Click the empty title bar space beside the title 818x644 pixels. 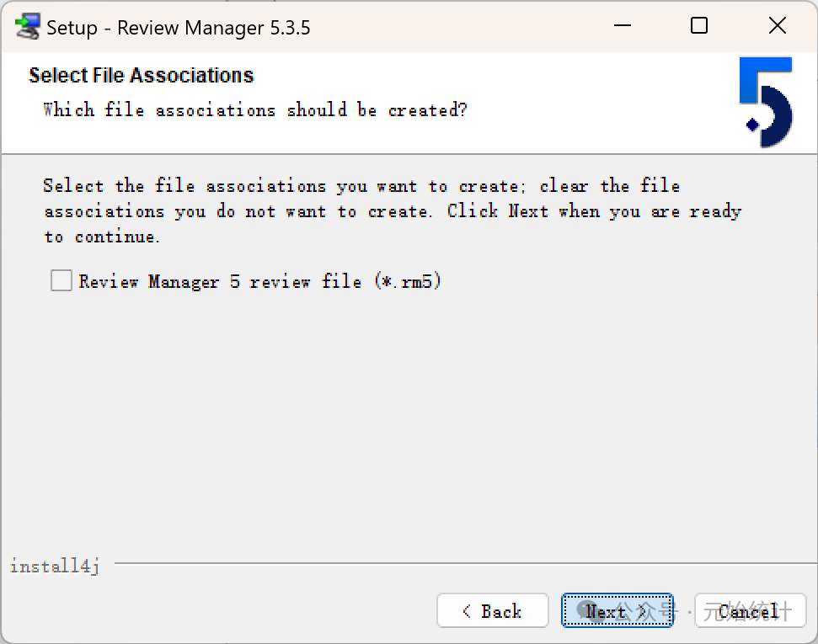coord(455,27)
